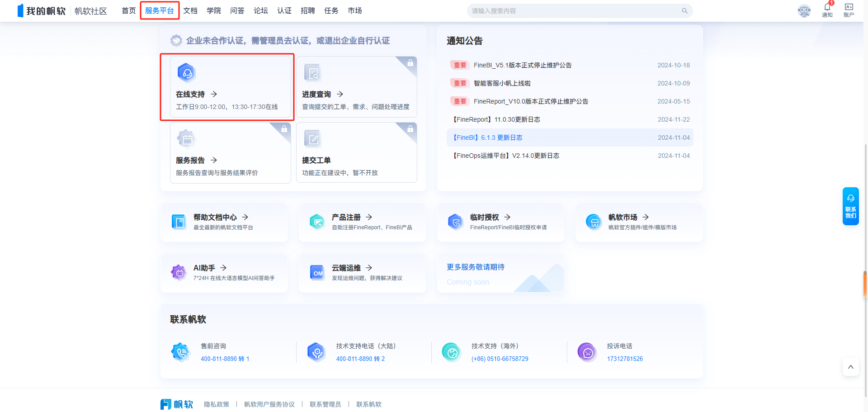Click the 帆软社区 header link
The height and width of the screenshot is (412, 868).
tap(90, 11)
